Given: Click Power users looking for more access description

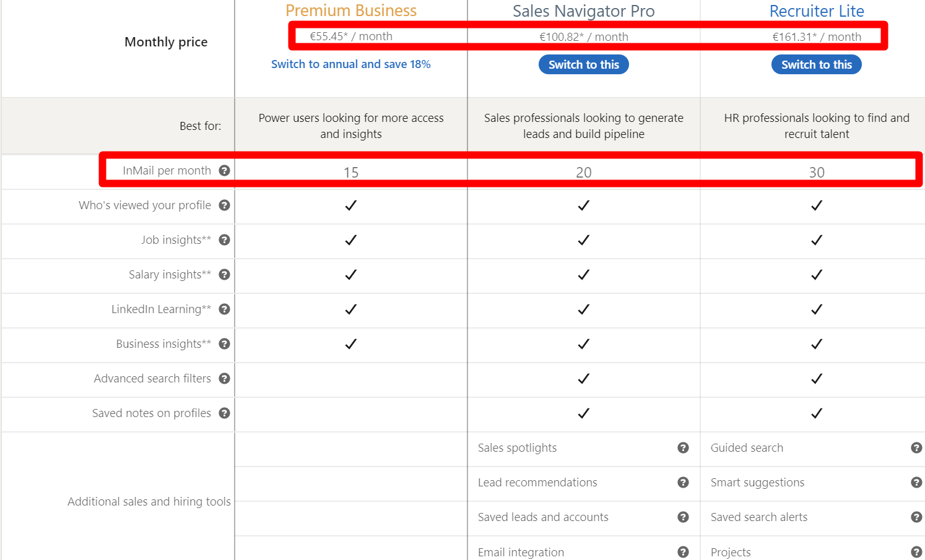Looking at the screenshot, I should point(351,126).
